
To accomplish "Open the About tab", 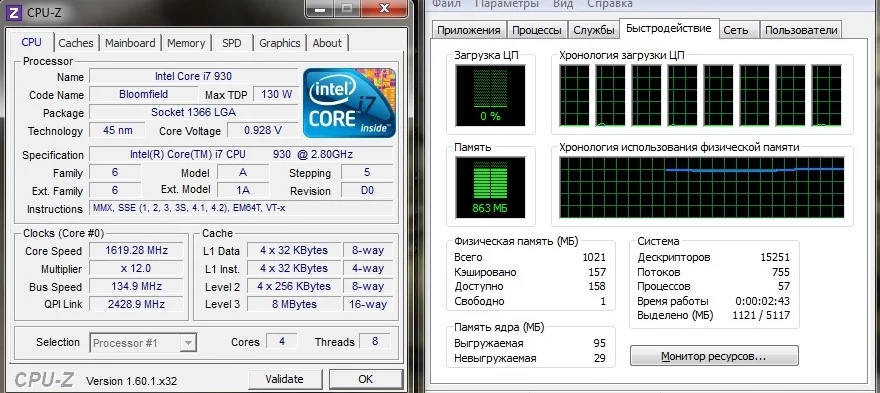I will 327,43.
